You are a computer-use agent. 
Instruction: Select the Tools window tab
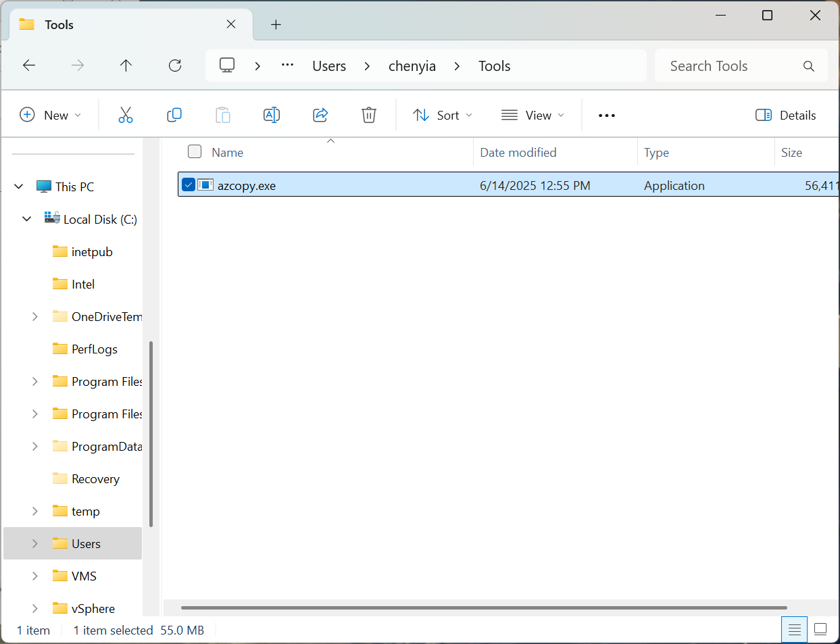click(x=132, y=25)
